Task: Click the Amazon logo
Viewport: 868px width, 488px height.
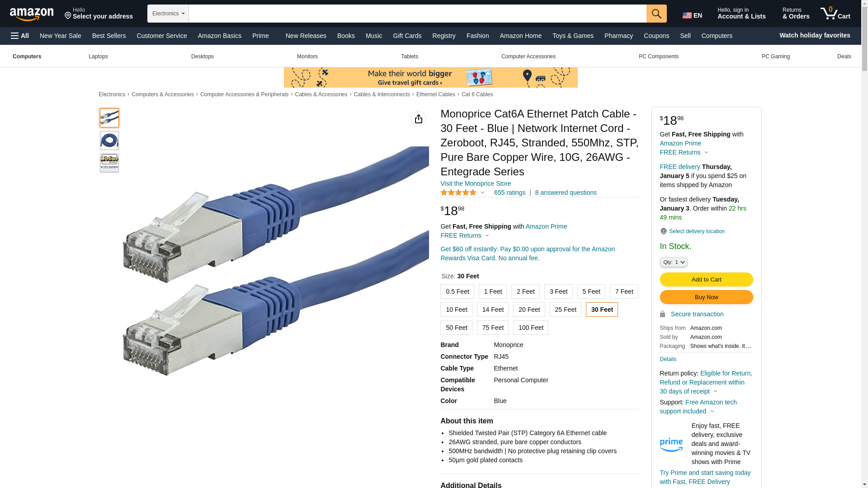Action: pyautogui.click(x=32, y=14)
